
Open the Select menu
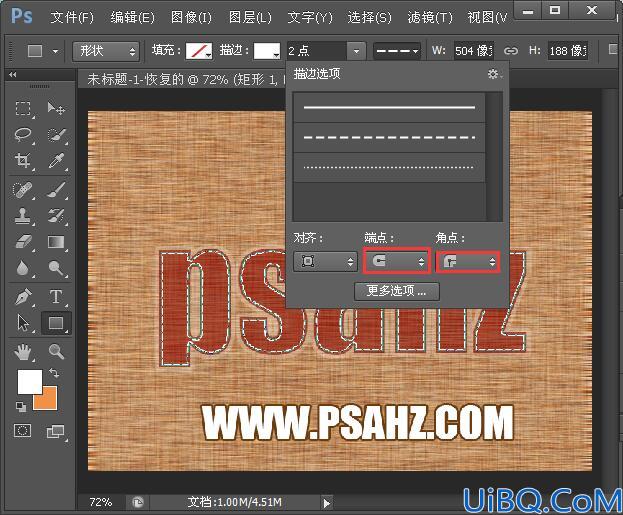pos(370,17)
